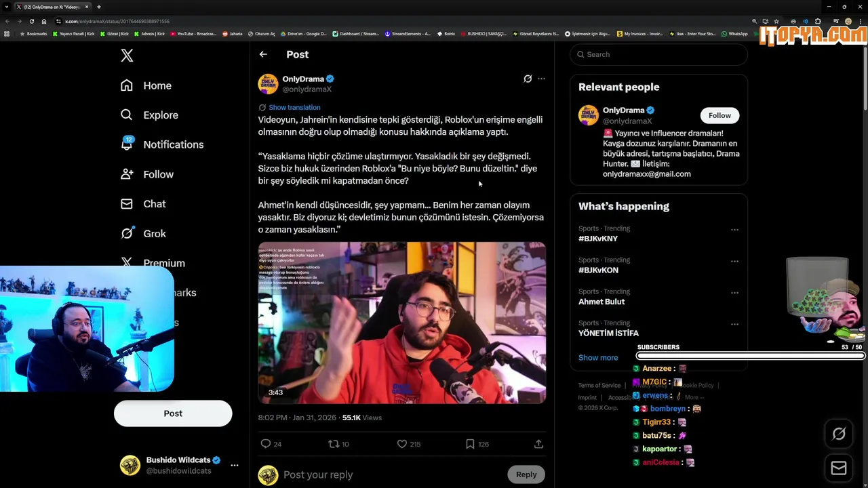
Task: Click OnlyDrama avatar in the post header
Action: point(268,84)
